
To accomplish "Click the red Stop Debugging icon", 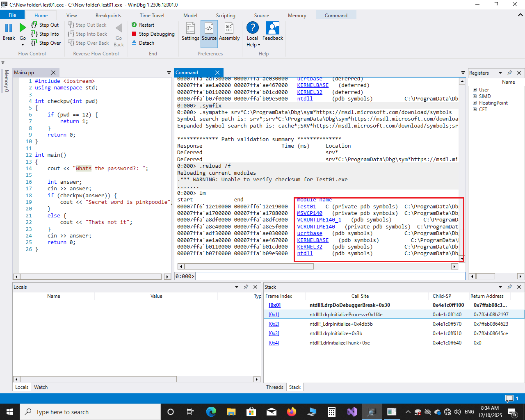I will point(134,34).
